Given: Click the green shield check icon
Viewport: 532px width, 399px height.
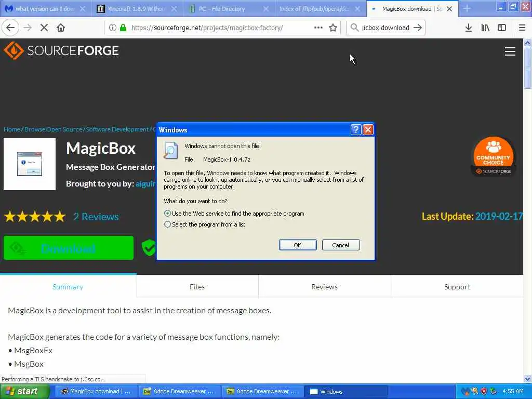Looking at the screenshot, I should tap(149, 248).
